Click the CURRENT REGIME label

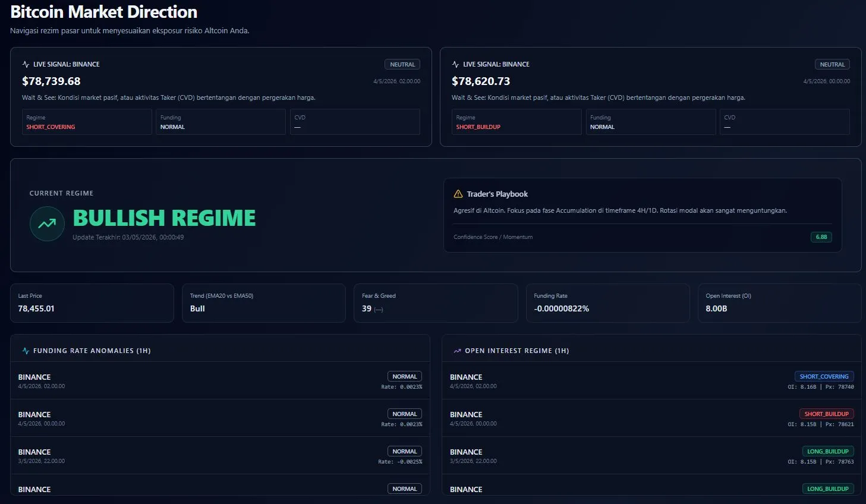[x=61, y=193]
